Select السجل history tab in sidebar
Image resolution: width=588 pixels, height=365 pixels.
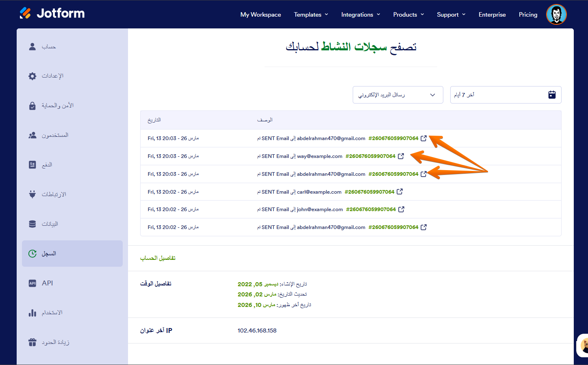49,253
